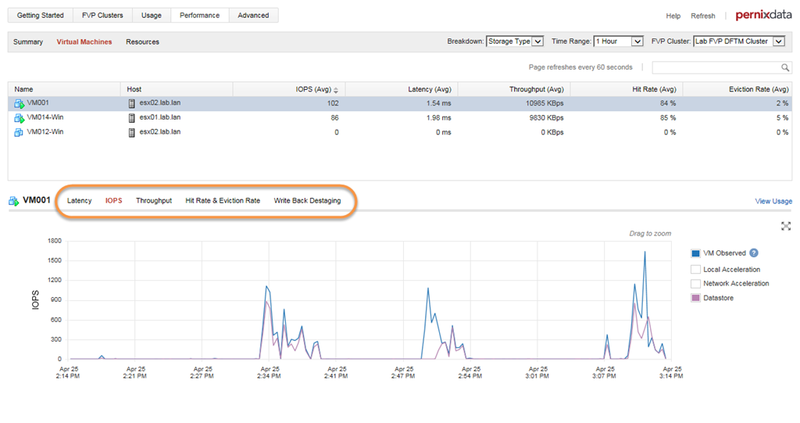The width and height of the screenshot is (800, 423).
Task: Go to the Summary sub-tab
Action: (x=28, y=42)
